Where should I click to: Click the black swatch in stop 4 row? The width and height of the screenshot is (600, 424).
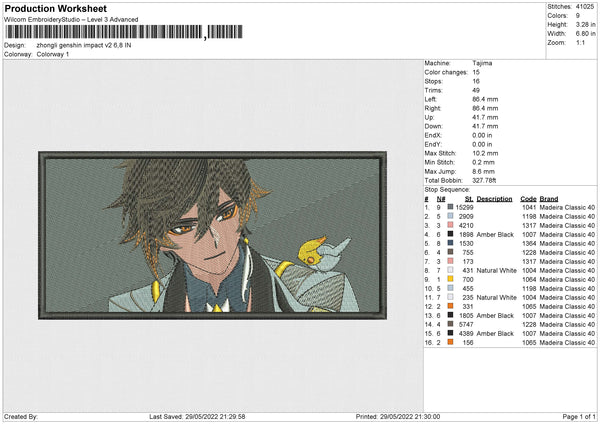(x=450, y=234)
